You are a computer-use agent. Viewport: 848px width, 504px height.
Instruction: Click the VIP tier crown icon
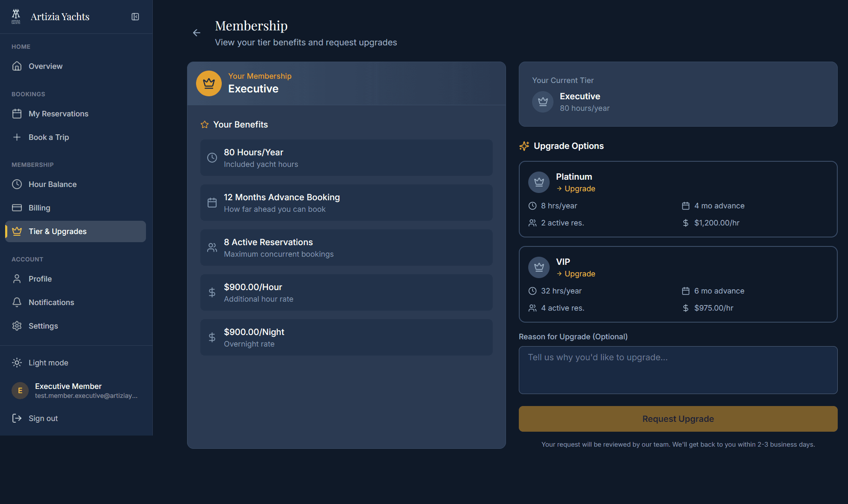coord(539,267)
